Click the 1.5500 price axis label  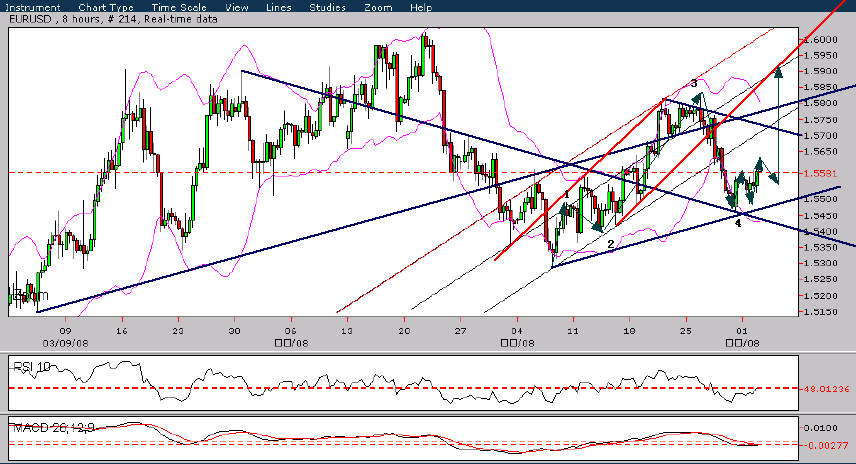[821, 200]
